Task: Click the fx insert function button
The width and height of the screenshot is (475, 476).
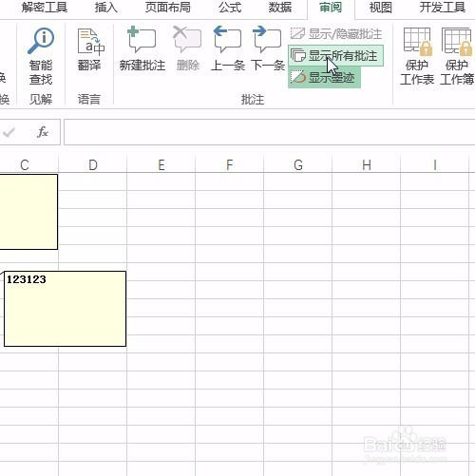Action: point(43,132)
